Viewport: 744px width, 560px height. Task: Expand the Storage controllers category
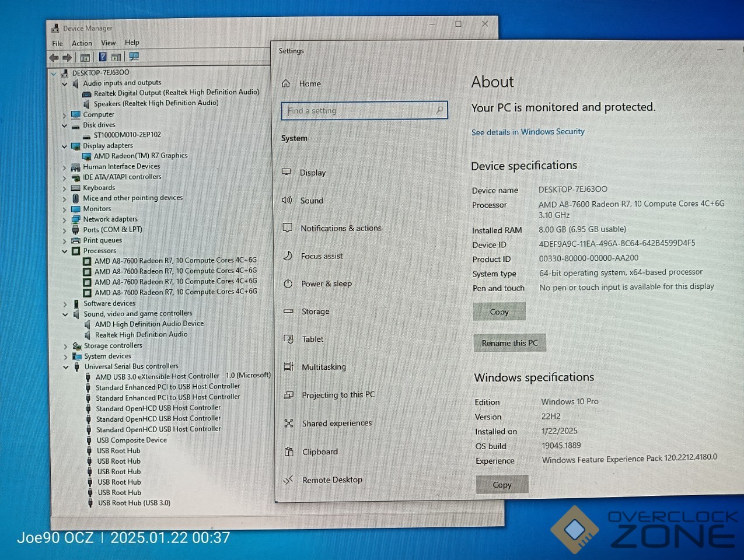pyautogui.click(x=65, y=346)
